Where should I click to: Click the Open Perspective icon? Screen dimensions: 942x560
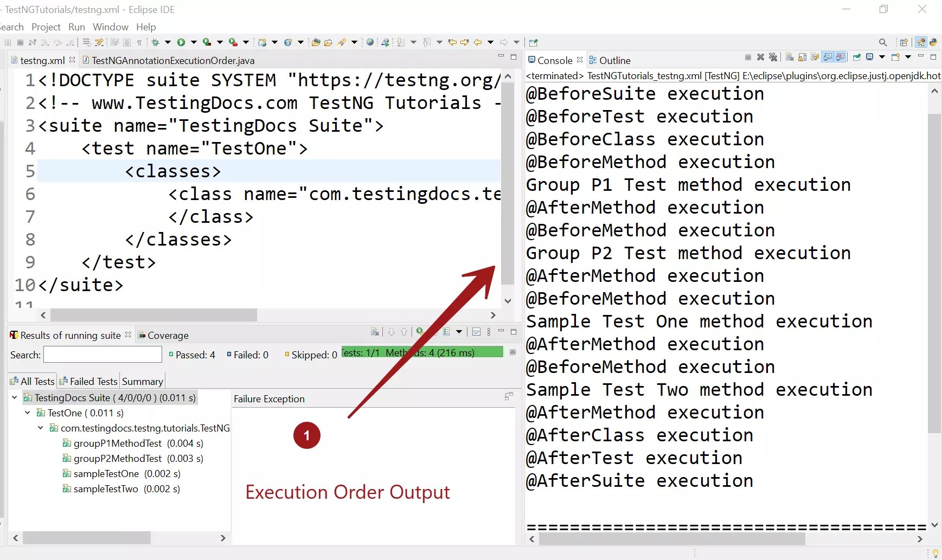903,42
